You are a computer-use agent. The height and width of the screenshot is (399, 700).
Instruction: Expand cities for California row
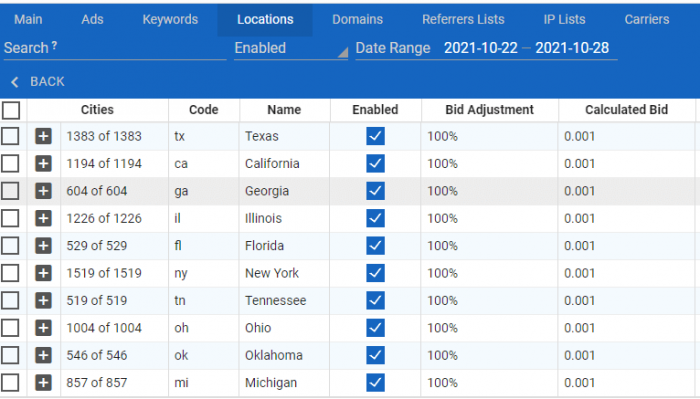[43, 163]
